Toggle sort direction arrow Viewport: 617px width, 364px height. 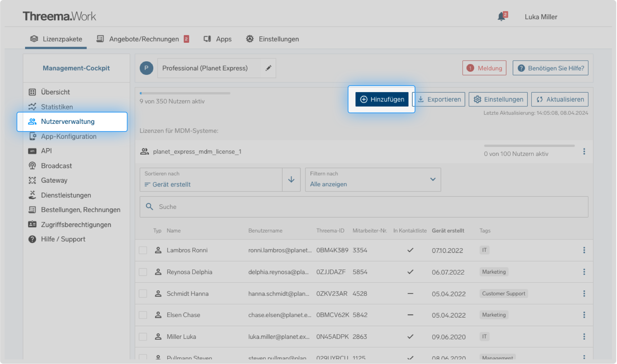291,180
